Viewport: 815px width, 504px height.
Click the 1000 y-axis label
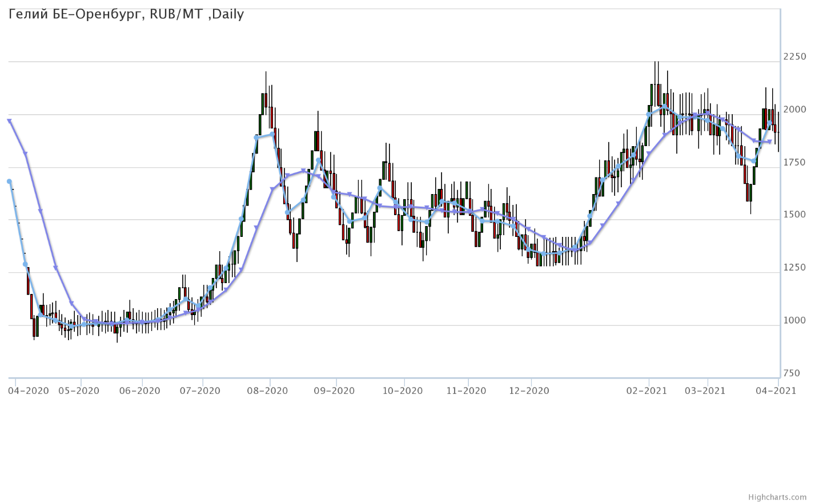(795, 321)
